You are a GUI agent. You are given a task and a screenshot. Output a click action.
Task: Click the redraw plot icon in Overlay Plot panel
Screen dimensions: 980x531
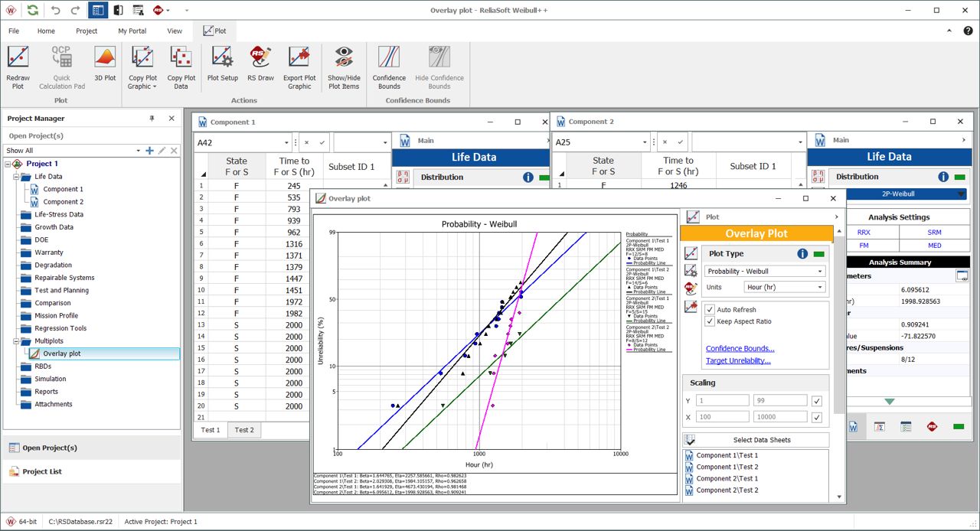(691, 253)
